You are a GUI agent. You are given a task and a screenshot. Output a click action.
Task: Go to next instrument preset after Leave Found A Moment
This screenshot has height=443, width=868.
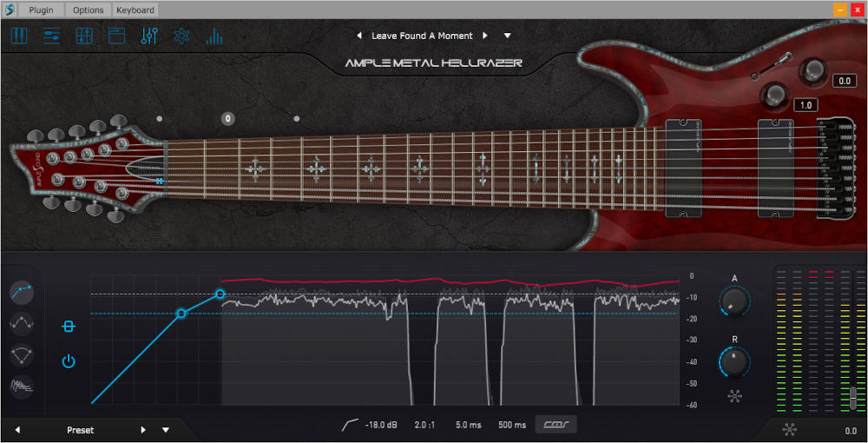coord(485,36)
